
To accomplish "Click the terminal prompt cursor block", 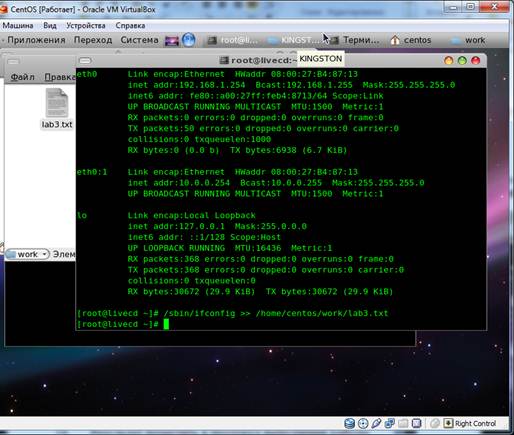I will [166, 324].
